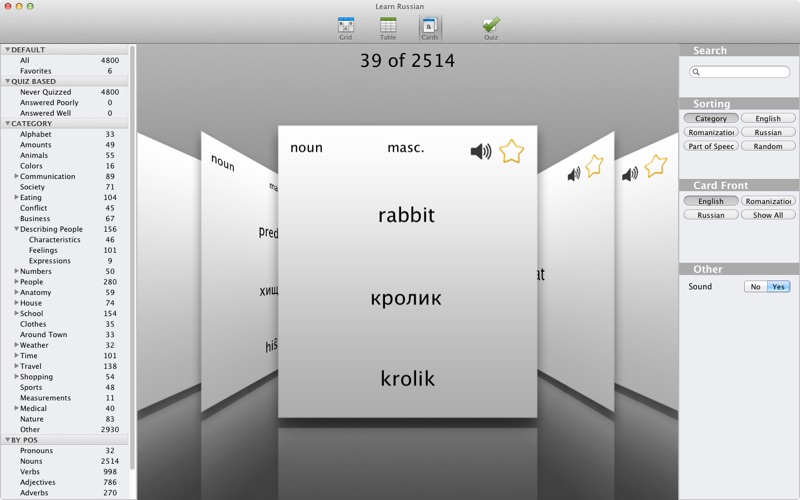Image resolution: width=800 pixels, height=500 pixels.
Task: Open the Colors category
Action: click(65, 166)
